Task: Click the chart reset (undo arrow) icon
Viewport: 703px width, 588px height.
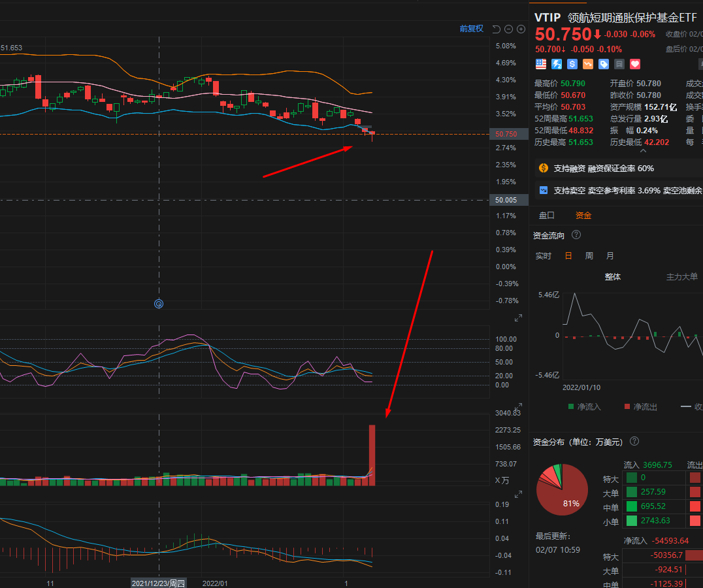Action: coord(496,29)
